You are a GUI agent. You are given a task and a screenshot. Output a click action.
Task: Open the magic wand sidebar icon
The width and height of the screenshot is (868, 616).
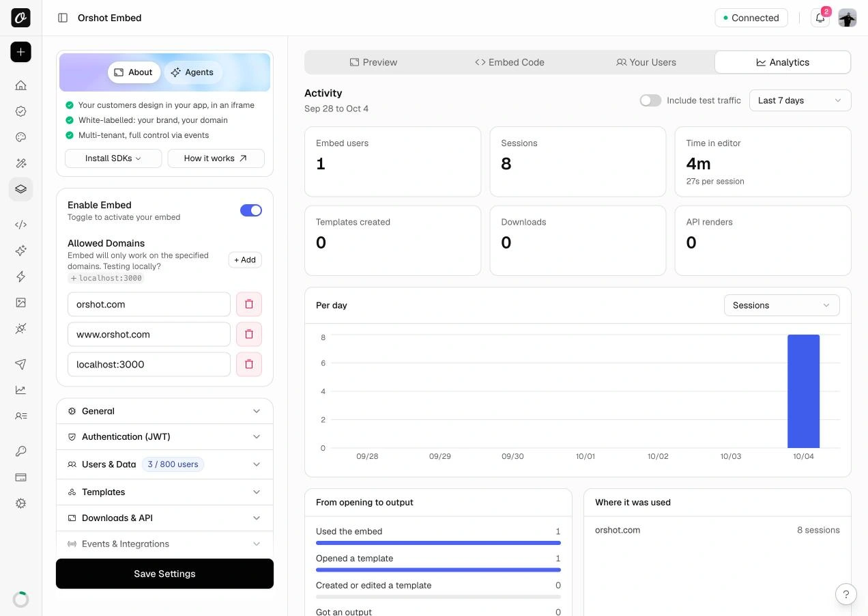(x=20, y=163)
